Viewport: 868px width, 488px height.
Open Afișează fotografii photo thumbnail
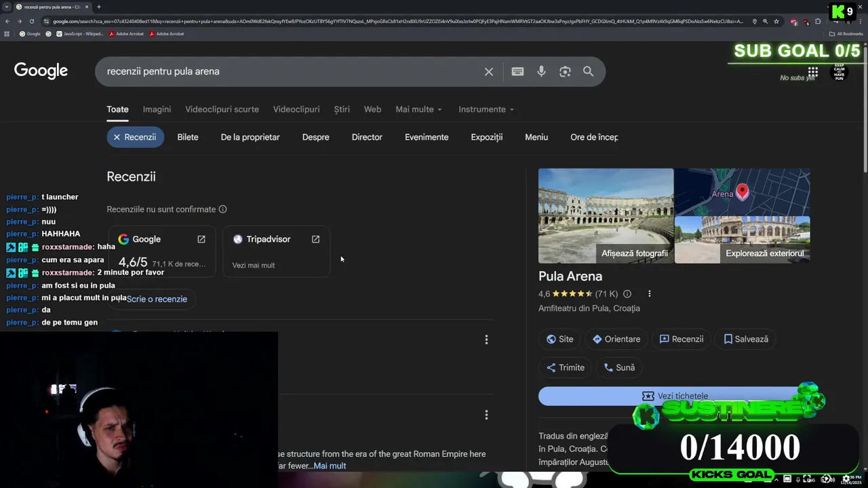pyautogui.click(x=606, y=216)
